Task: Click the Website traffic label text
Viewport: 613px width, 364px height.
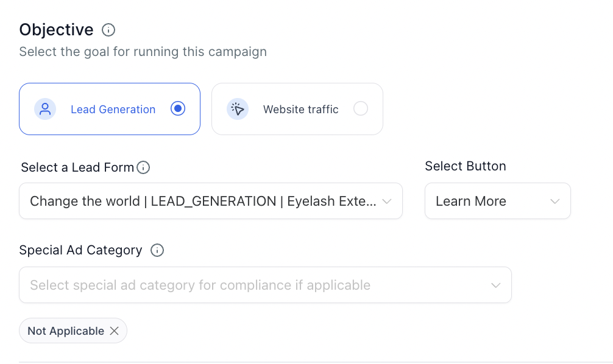Action: (300, 110)
